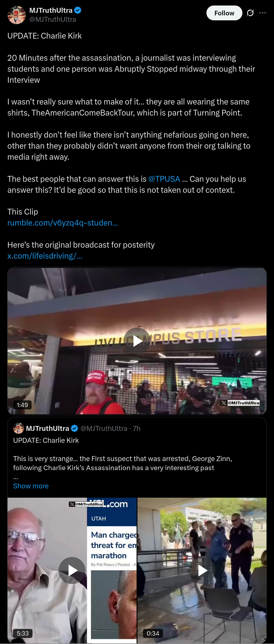Screen dimensions: 274x644
Task: Open the quoted post 7h timestamp
Action: click(137, 428)
